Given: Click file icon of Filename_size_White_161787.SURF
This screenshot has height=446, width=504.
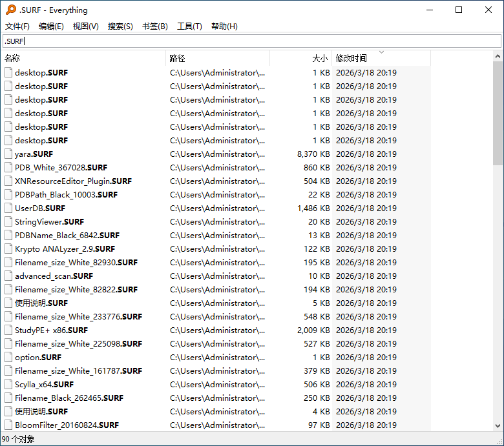Looking at the screenshot, I should [x=8, y=371].
